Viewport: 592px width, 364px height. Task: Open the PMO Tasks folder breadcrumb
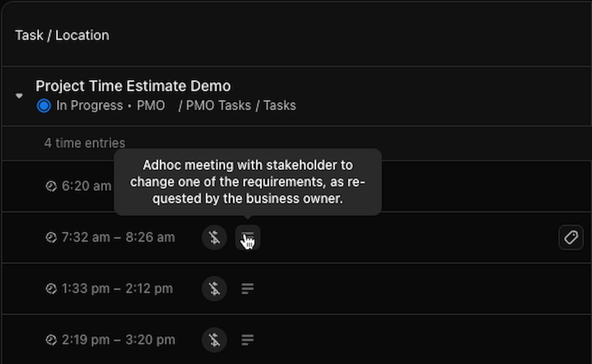pos(218,106)
